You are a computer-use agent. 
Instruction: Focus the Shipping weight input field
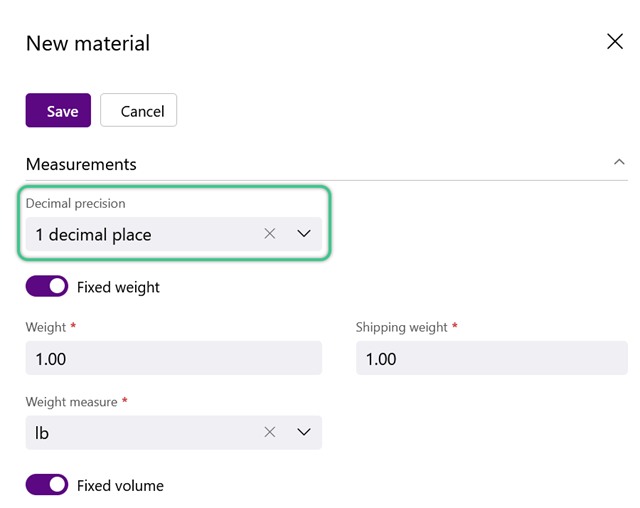(492, 358)
